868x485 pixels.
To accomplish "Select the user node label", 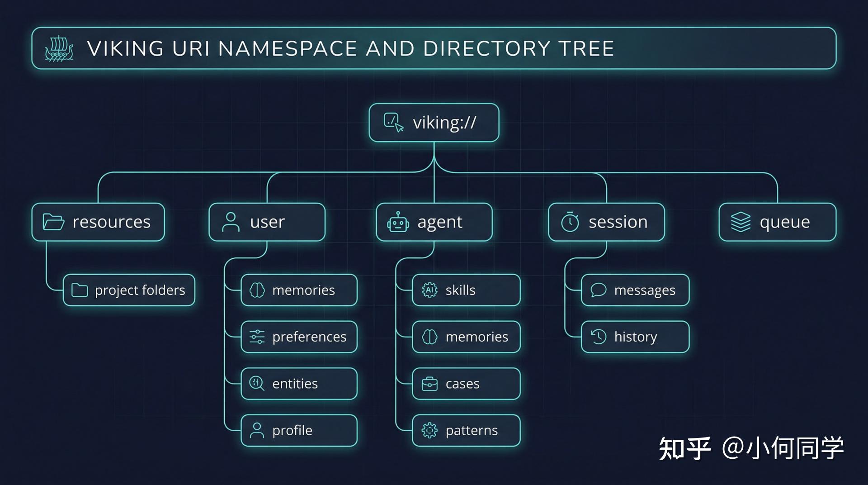I will (x=267, y=222).
